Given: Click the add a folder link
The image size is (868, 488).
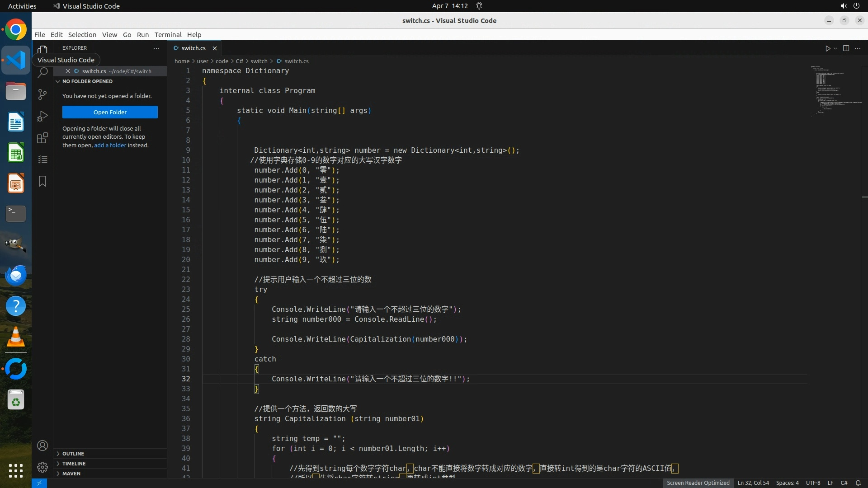Looking at the screenshot, I should click(x=110, y=145).
